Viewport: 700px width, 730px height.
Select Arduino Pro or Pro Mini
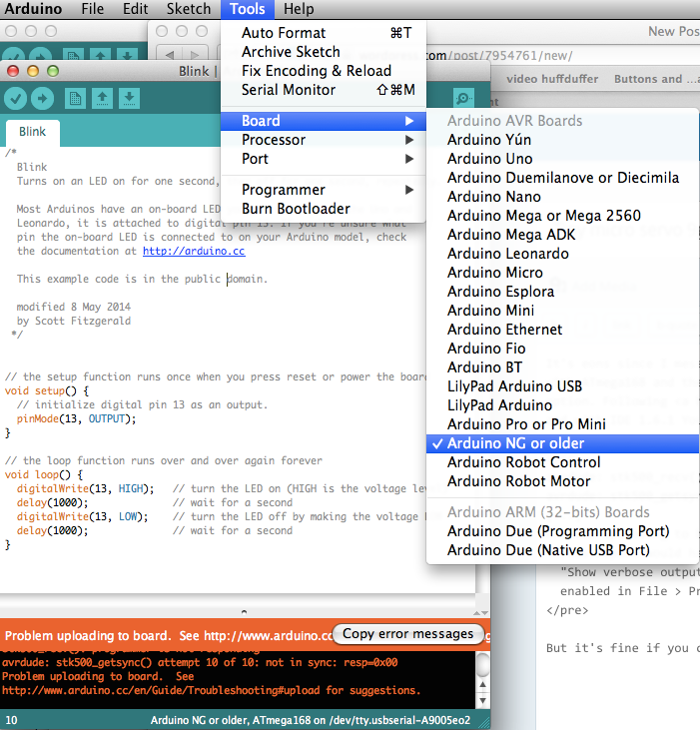(562, 424)
